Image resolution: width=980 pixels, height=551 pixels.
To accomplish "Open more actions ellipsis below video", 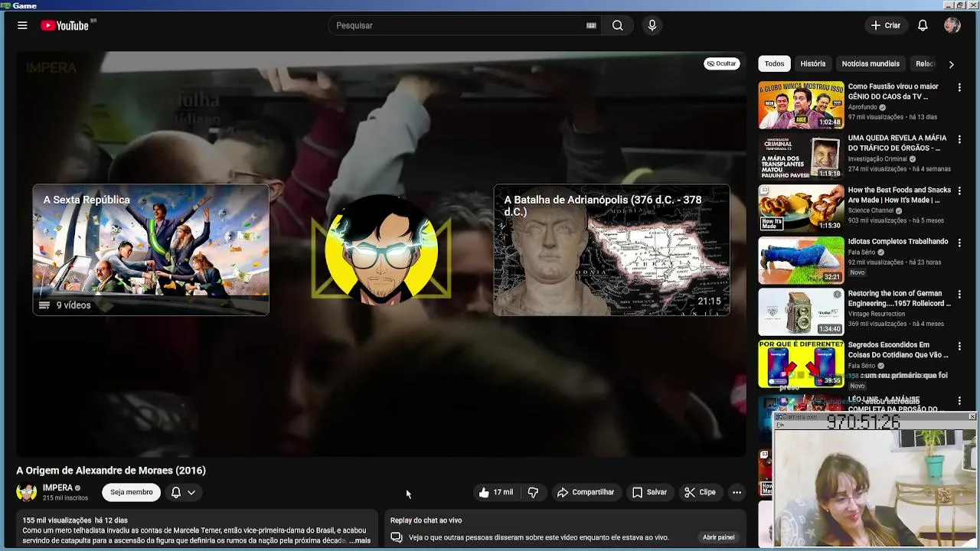I will point(737,492).
